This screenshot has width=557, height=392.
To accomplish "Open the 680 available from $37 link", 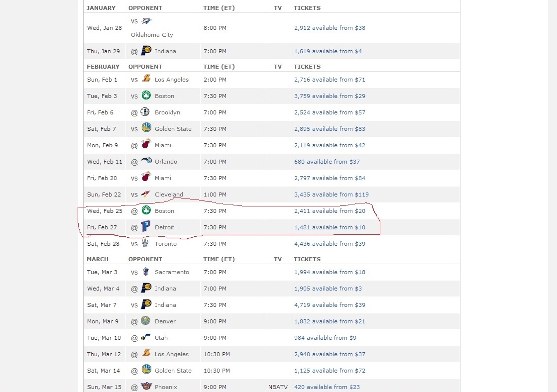I will 327,162.
